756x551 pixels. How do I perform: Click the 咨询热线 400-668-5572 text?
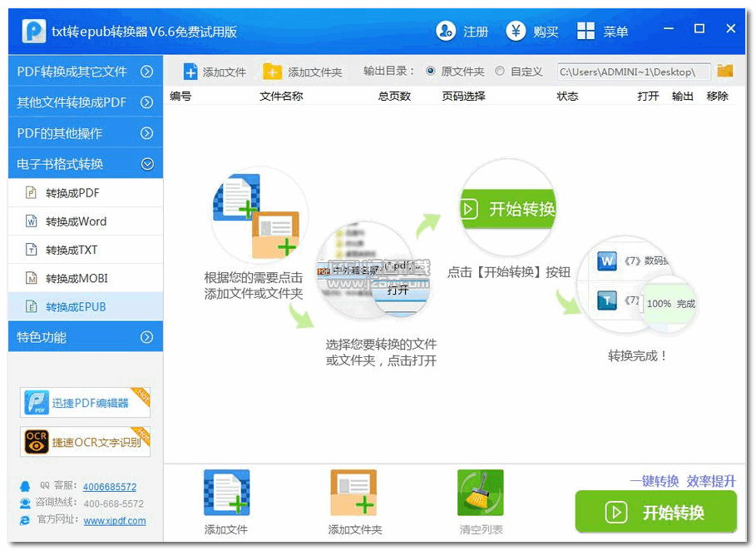114,504
